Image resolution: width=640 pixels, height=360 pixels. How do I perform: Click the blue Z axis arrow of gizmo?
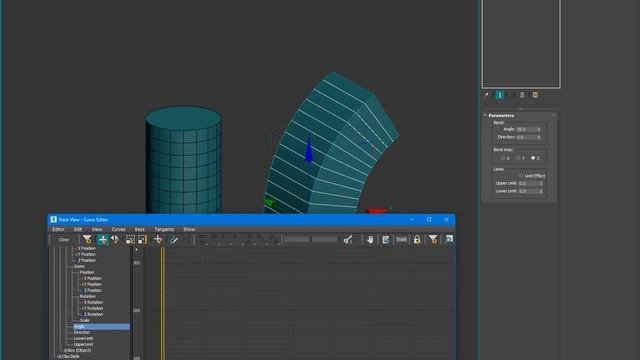tap(309, 149)
